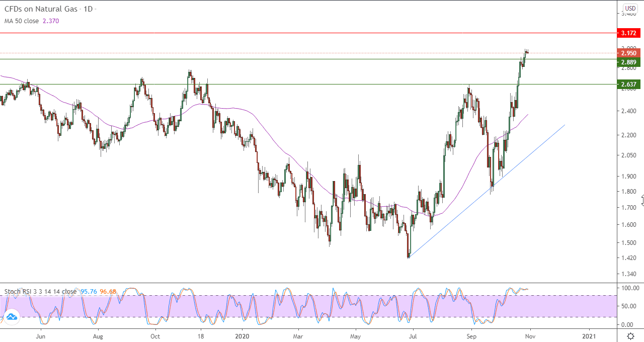Click 100.00 on the Stoch RSI scale
The width and height of the screenshot is (644, 342).
630,288
